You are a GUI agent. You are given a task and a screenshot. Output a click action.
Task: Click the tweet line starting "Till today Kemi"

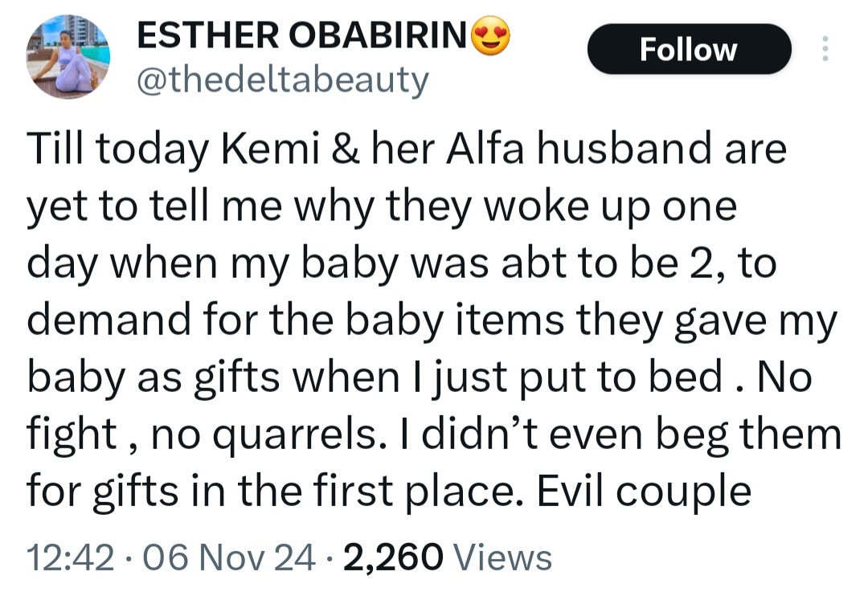coord(406,151)
